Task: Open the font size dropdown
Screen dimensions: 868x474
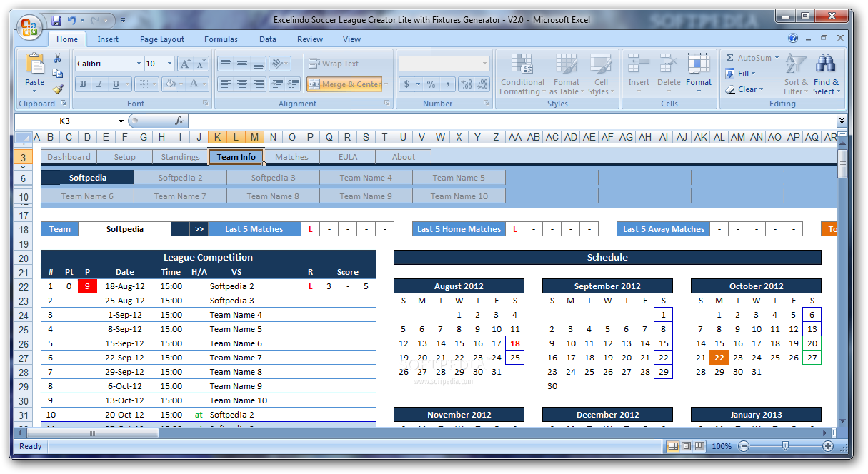Action: point(169,64)
